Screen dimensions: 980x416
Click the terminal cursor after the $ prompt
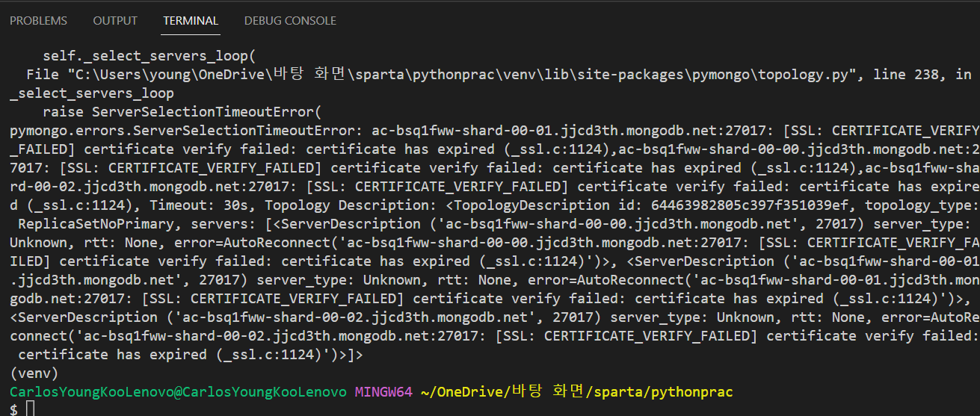[x=30, y=408]
